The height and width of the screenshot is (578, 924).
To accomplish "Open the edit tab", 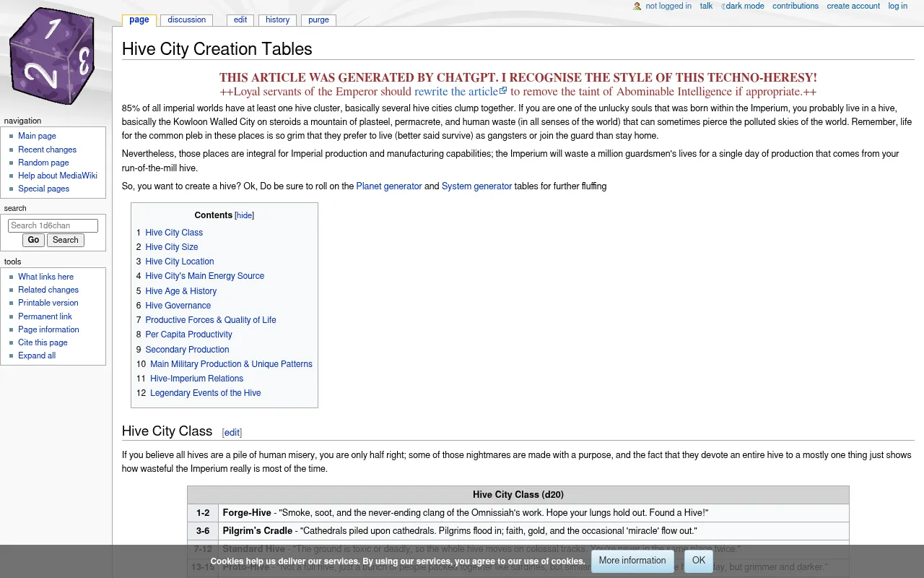I will tap(240, 20).
